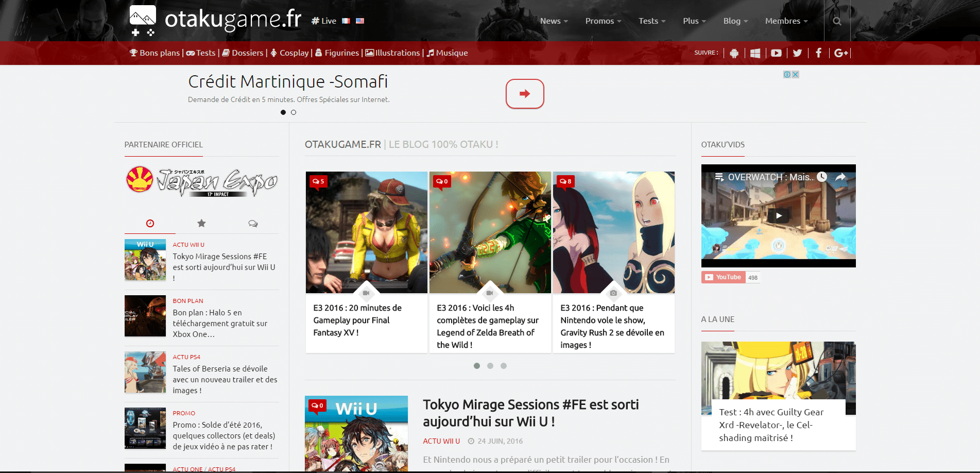The width and height of the screenshot is (980, 473).
Task: Open Tales of Berseria sidebar article
Action: coord(225,380)
